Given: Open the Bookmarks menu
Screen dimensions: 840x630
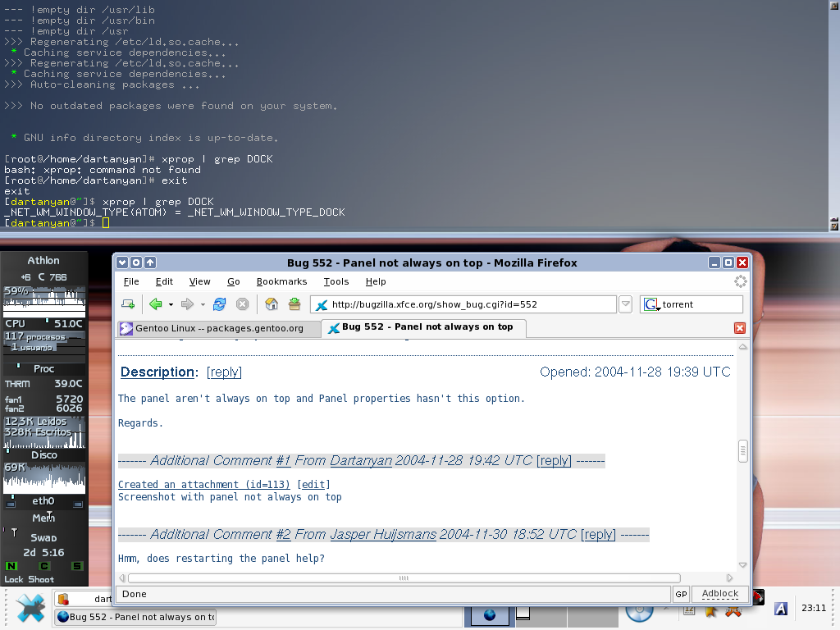Looking at the screenshot, I should pyautogui.click(x=281, y=281).
